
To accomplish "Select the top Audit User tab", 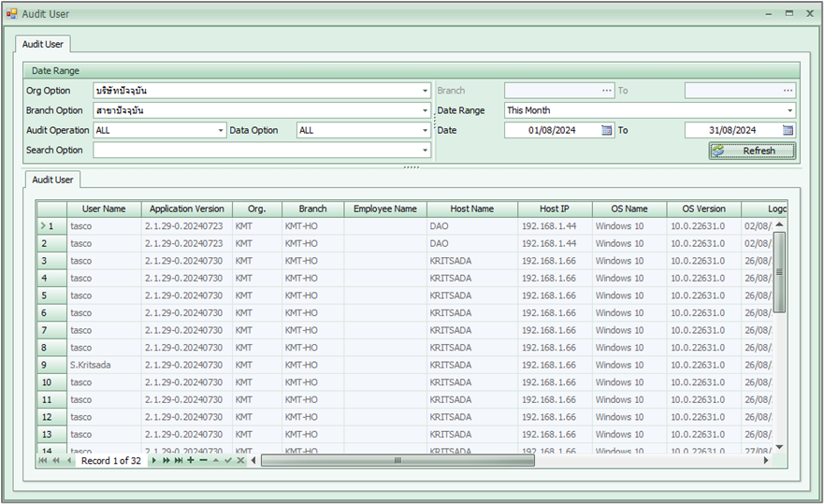I will point(41,44).
